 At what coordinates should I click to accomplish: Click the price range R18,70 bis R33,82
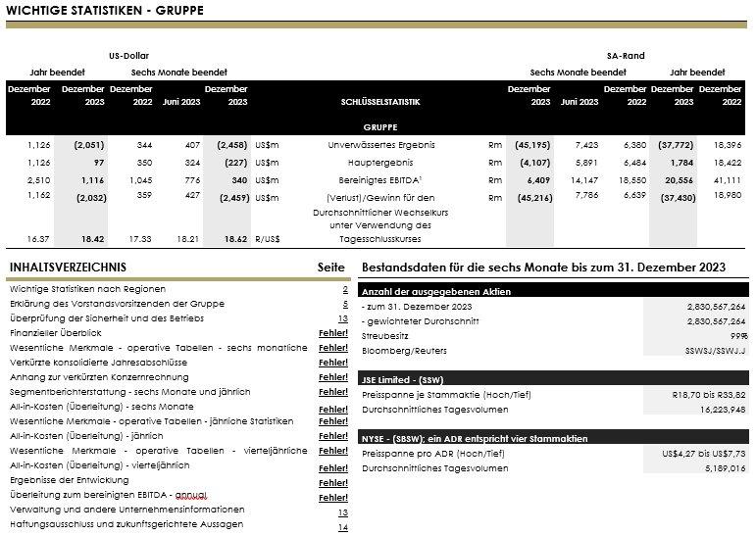click(x=709, y=395)
